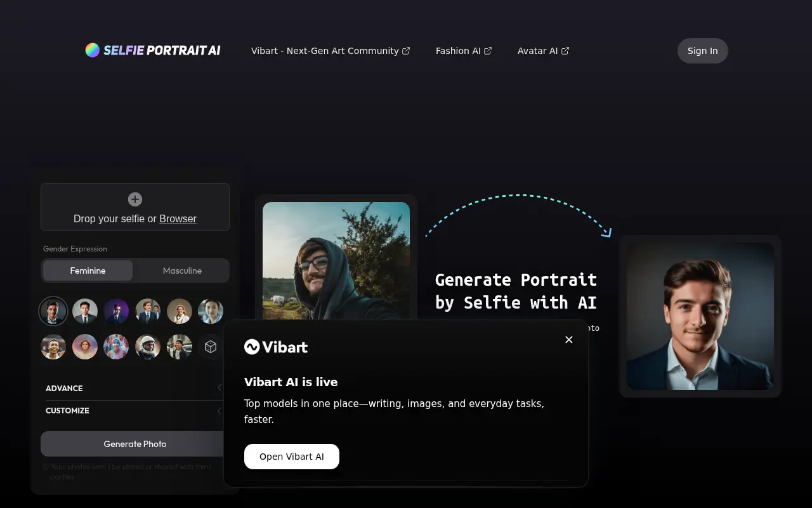Select Feminine gender expression
Viewport: 812px width, 508px height.
(x=88, y=271)
